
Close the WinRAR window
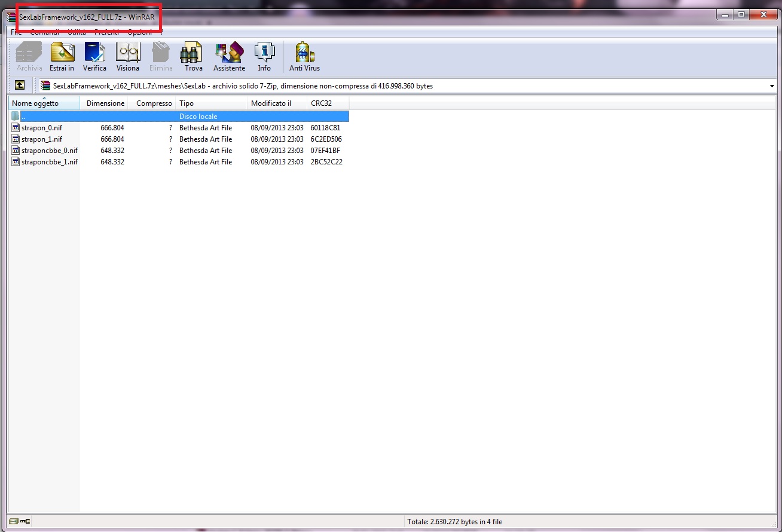(x=763, y=15)
